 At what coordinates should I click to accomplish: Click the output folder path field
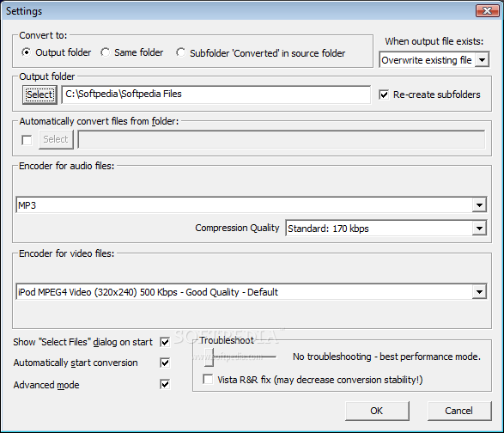point(216,95)
